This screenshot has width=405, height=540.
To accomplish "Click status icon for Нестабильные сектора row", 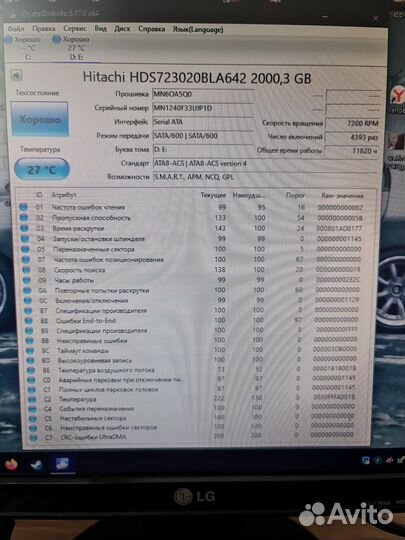I will pyautogui.click(x=33, y=418).
